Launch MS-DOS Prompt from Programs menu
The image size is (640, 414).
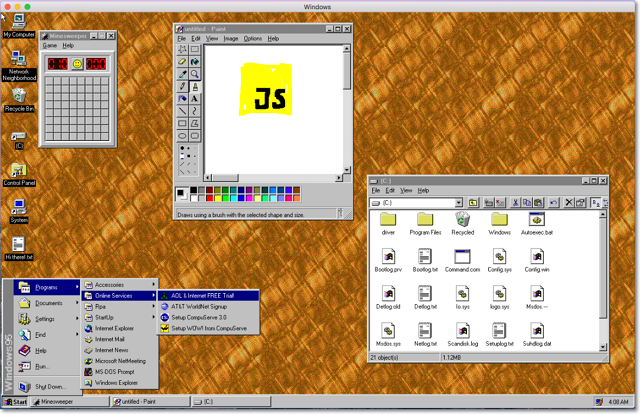[114, 372]
